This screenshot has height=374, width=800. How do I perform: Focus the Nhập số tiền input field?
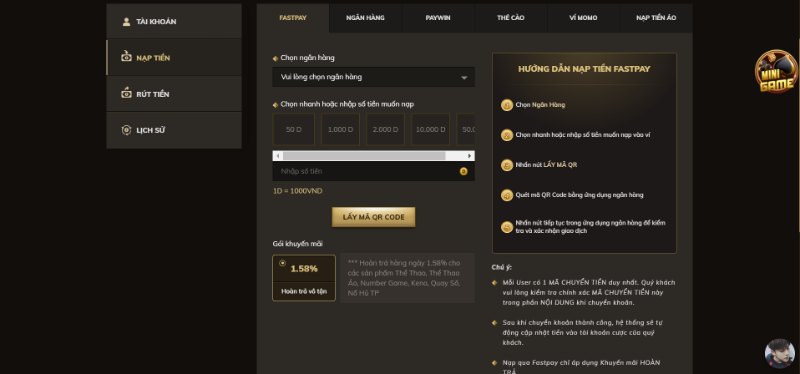tap(373, 171)
